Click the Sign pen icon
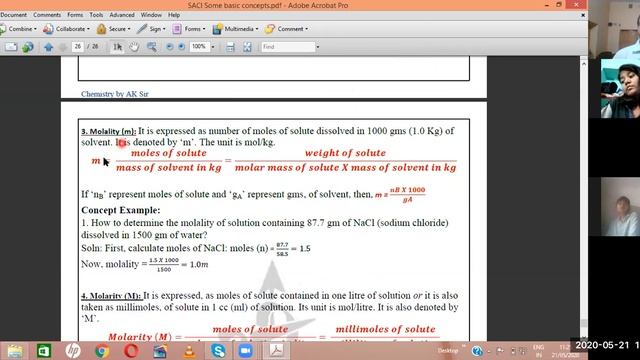 tap(142, 29)
